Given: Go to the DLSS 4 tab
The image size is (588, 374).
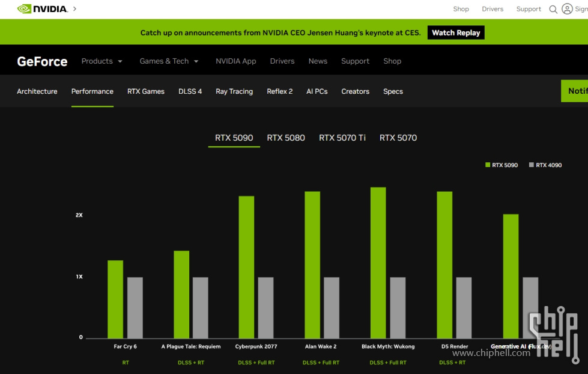Looking at the screenshot, I should (x=190, y=91).
